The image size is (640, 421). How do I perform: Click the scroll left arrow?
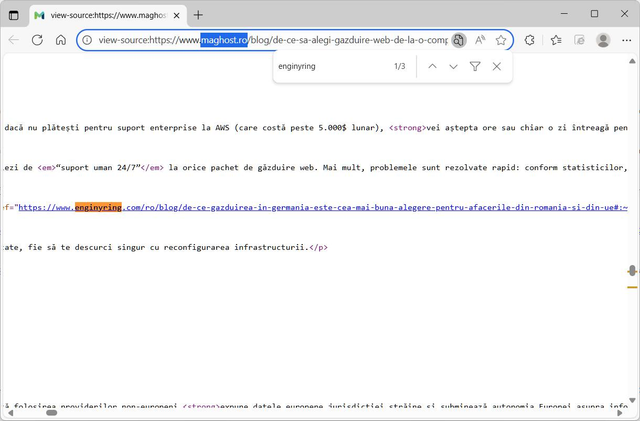10,413
